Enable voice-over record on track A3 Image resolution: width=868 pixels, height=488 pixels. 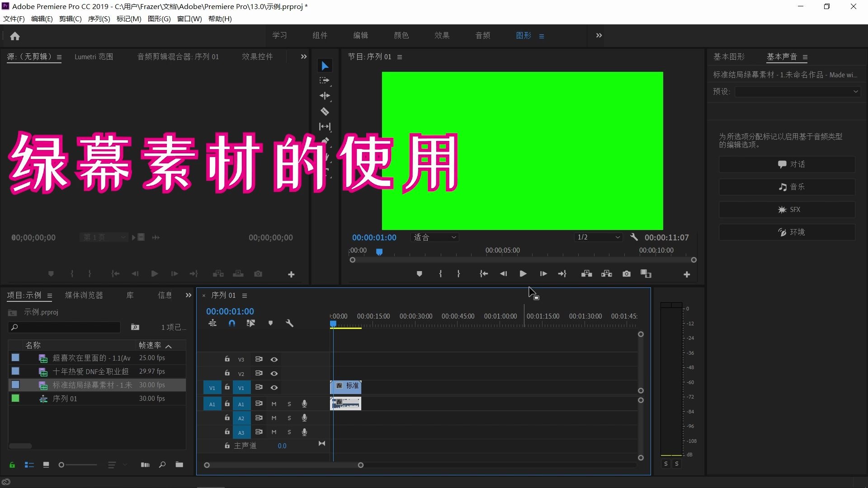(x=304, y=432)
